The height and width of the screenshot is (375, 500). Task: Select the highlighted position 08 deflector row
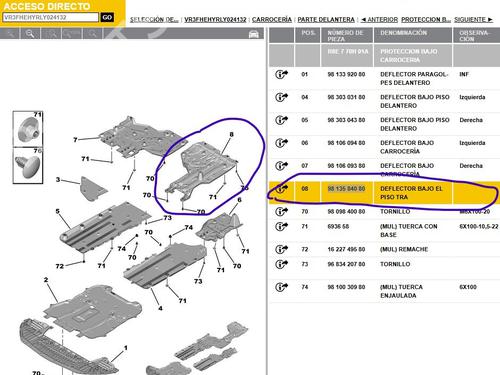click(x=384, y=193)
